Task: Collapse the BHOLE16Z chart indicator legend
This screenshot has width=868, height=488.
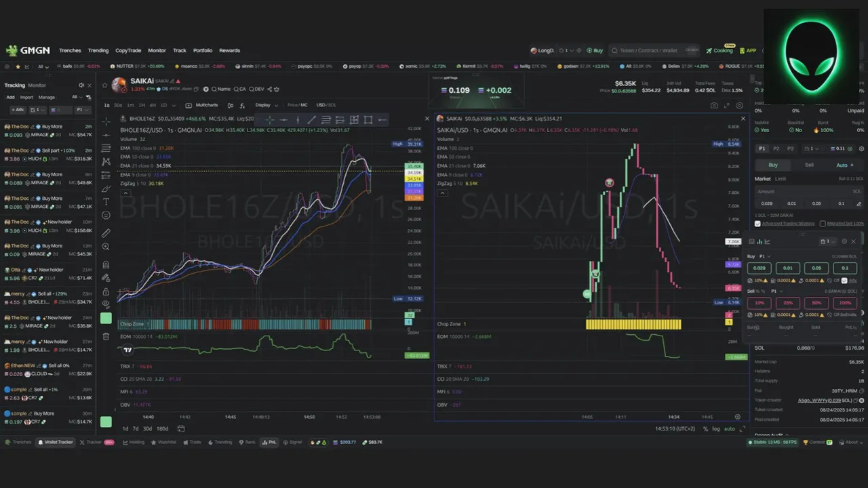Action: tap(125, 193)
